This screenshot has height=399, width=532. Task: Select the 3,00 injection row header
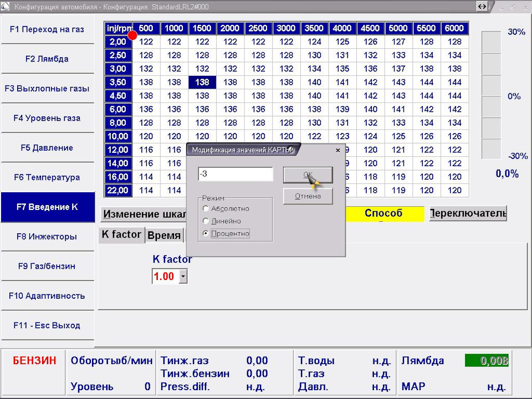click(118, 69)
